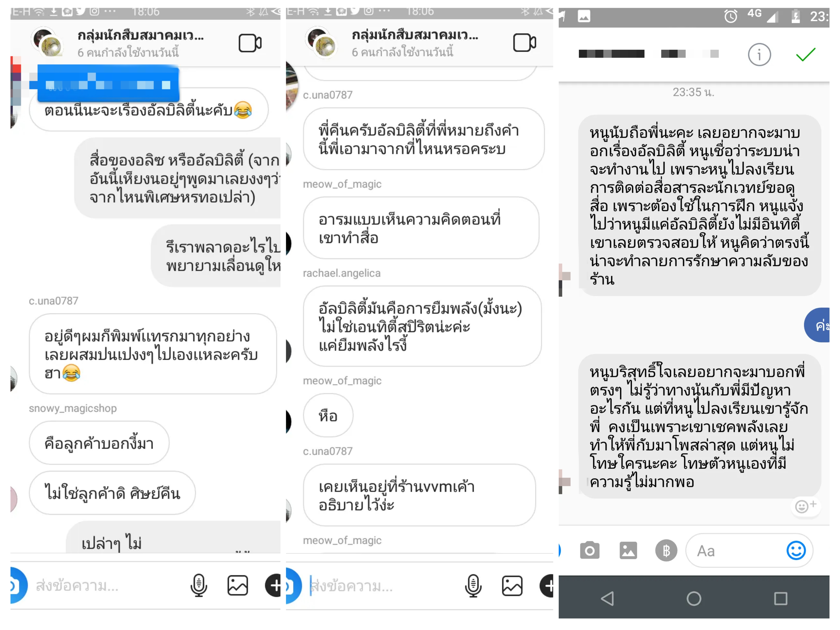Image resolution: width=840 pixels, height=630 pixels.
Task: Tap microphone icon in left chat
Action: point(199,585)
